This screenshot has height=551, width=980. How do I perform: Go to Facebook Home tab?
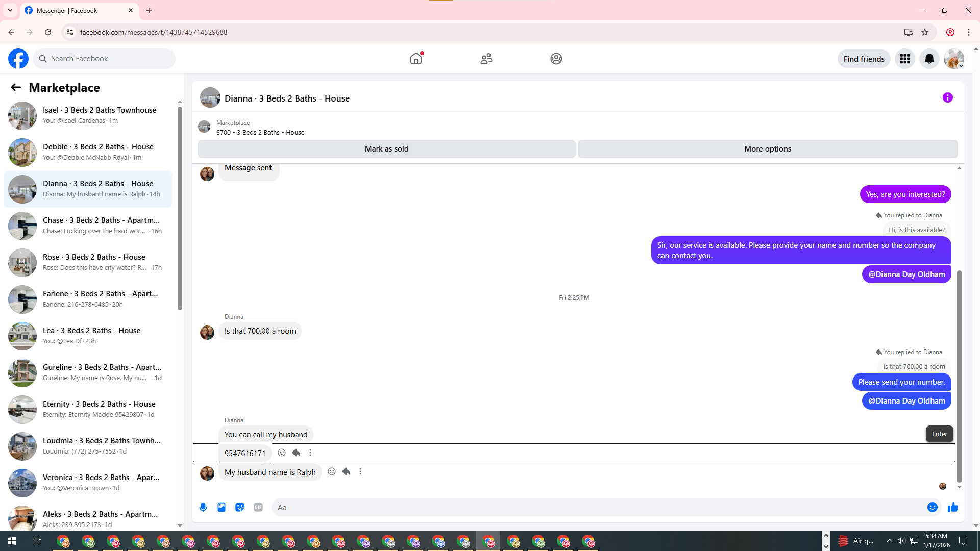pos(416,59)
